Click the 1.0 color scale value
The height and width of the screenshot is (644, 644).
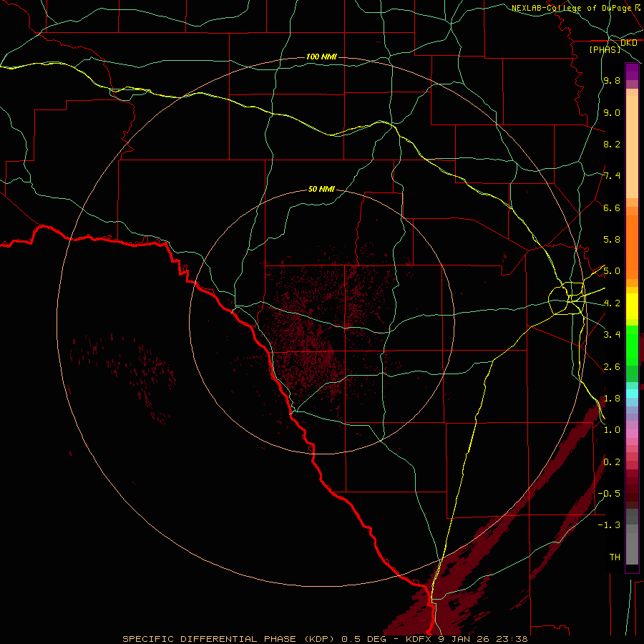pyautogui.click(x=612, y=430)
